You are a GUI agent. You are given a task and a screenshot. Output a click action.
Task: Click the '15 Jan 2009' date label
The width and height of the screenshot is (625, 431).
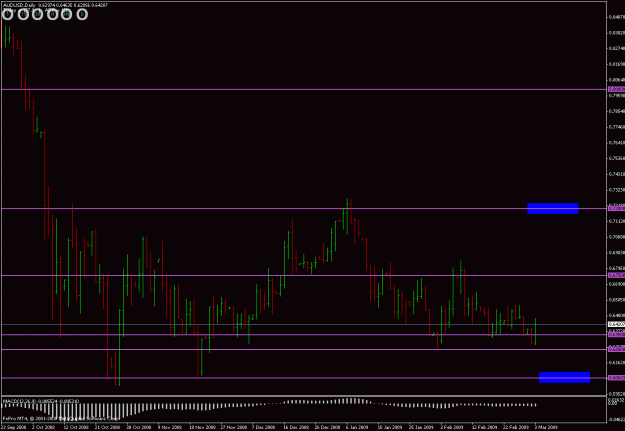[x=390, y=427]
